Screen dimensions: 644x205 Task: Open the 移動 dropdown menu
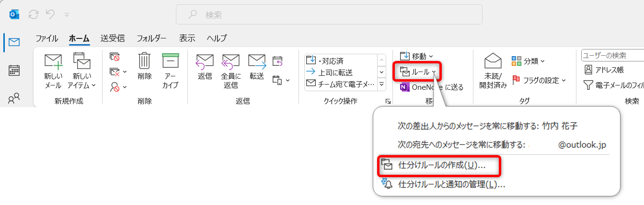pos(416,56)
